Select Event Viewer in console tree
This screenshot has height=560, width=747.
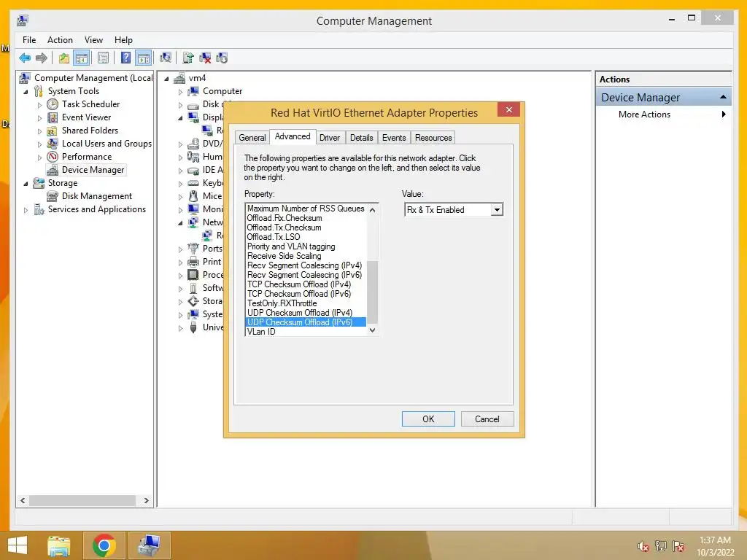tap(86, 117)
